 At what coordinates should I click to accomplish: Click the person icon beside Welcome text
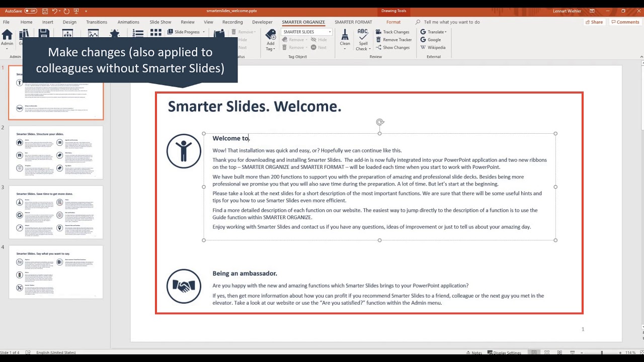tap(184, 151)
